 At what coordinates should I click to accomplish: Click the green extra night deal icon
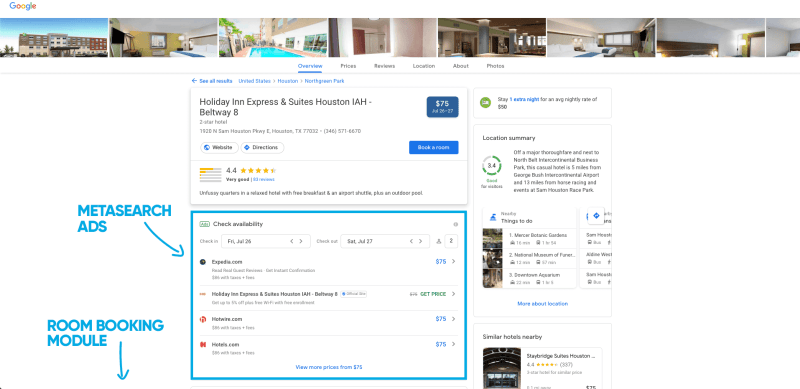(x=486, y=103)
